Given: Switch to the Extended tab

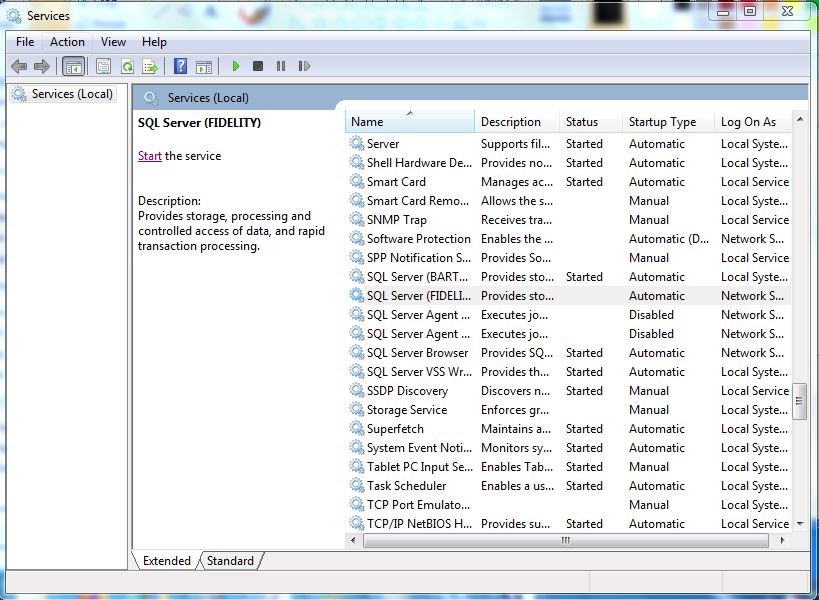Looking at the screenshot, I should [167, 560].
